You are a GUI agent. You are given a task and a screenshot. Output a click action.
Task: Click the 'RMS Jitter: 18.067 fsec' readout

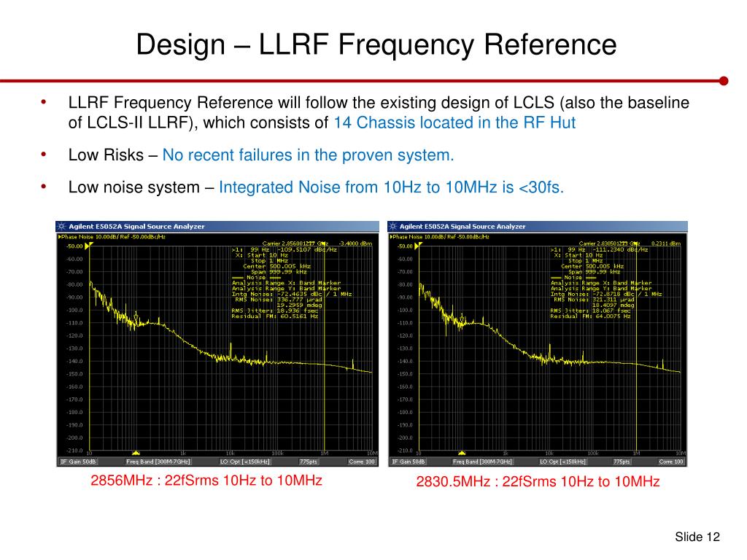click(590, 311)
